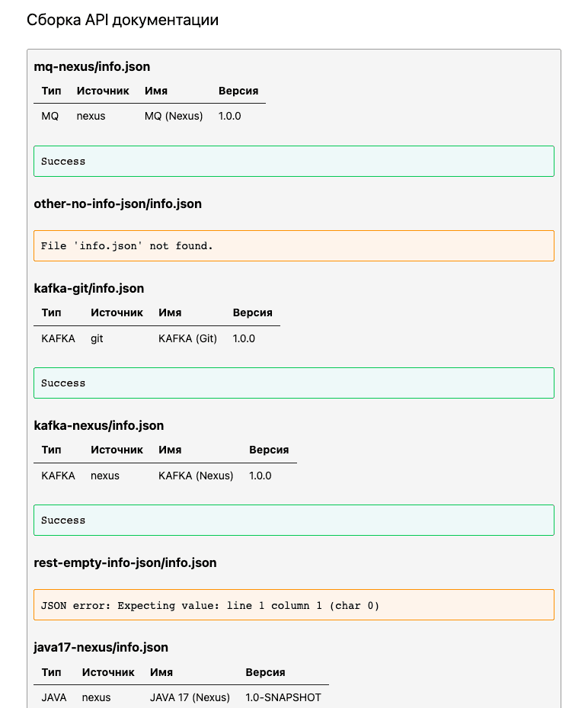
Task: Click the Success box under mq-nexus
Action: (x=293, y=162)
